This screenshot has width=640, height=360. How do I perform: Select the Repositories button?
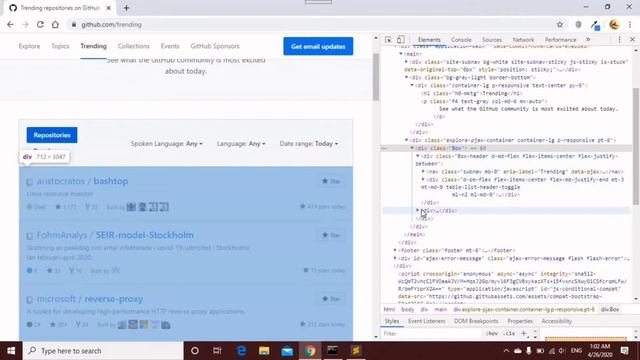(52, 135)
